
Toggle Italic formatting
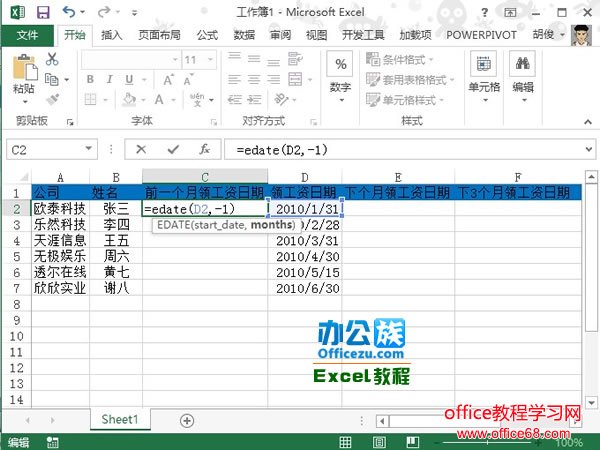[x=109, y=79]
